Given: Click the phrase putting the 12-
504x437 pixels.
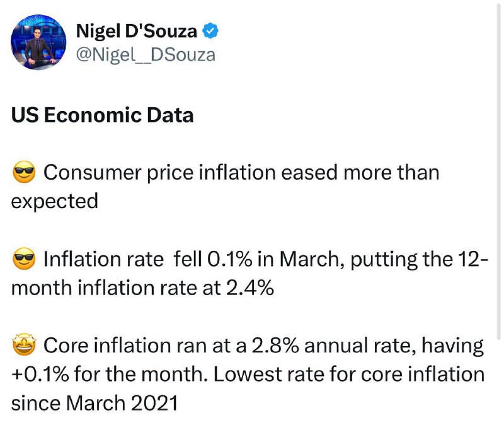Looking at the screenshot, I should click(419, 260).
